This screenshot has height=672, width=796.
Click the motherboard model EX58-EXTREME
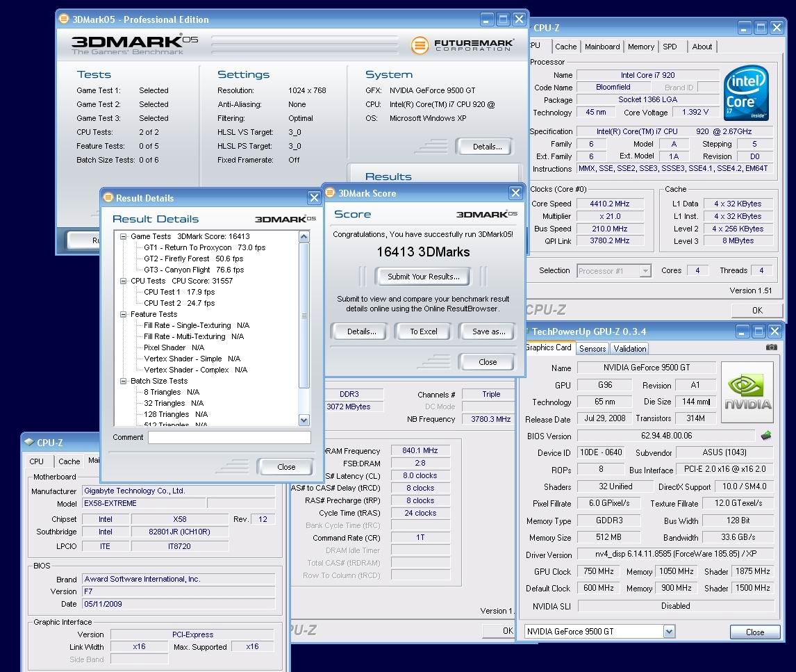[x=144, y=503]
